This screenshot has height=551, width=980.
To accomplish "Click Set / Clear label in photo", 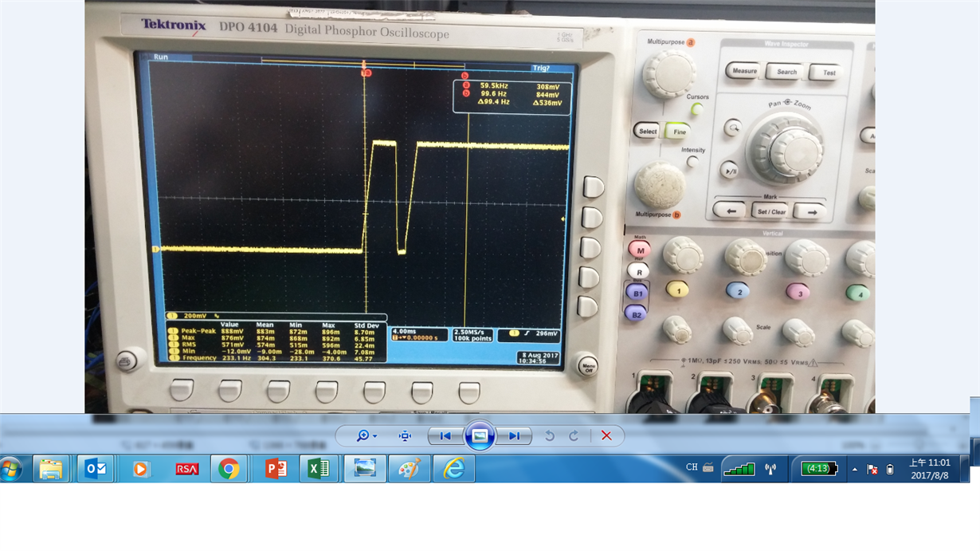I will tap(770, 211).
